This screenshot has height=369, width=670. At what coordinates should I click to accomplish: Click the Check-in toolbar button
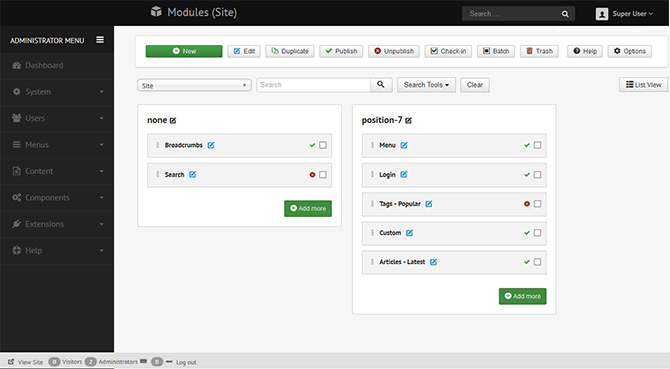click(448, 51)
